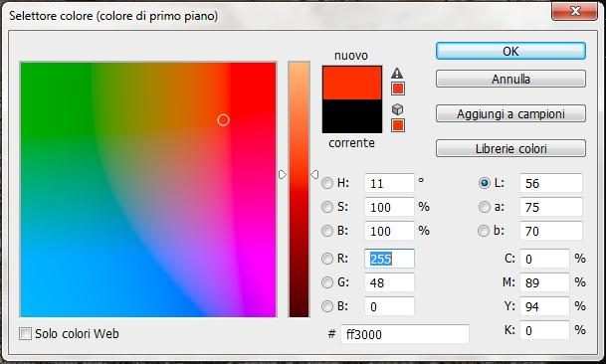Select the H hue radio button

pos(327,183)
